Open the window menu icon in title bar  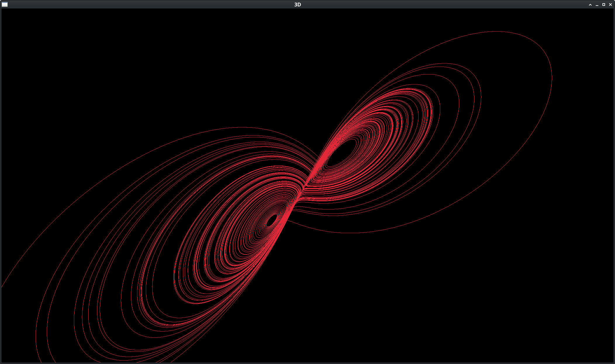click(x=5, y=4)
